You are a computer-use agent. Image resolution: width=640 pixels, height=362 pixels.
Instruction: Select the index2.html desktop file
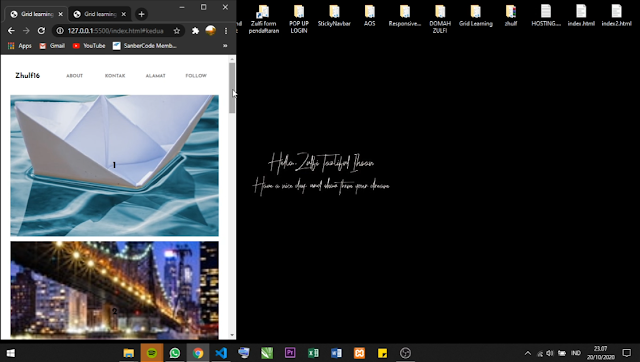coord(616,16)
